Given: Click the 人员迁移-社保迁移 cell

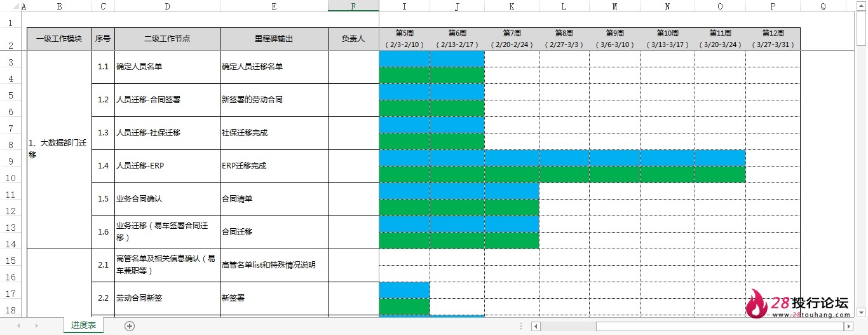Looking at the screenshot, I should (x=167, y=133).
